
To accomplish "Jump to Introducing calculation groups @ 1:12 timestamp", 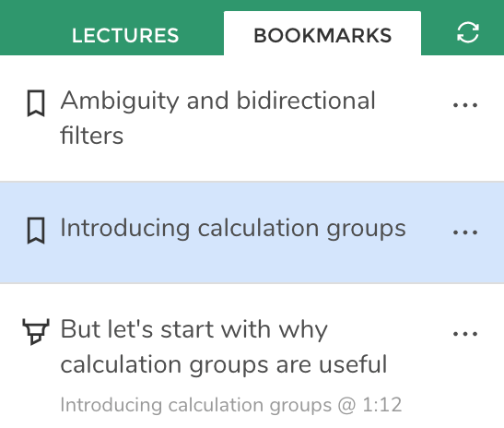I will (231, 405).
